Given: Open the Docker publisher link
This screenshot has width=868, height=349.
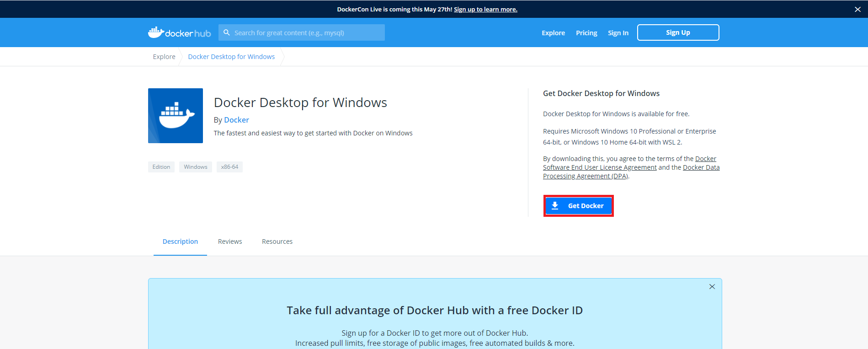Looking at the screenshot, I should 236,120.
